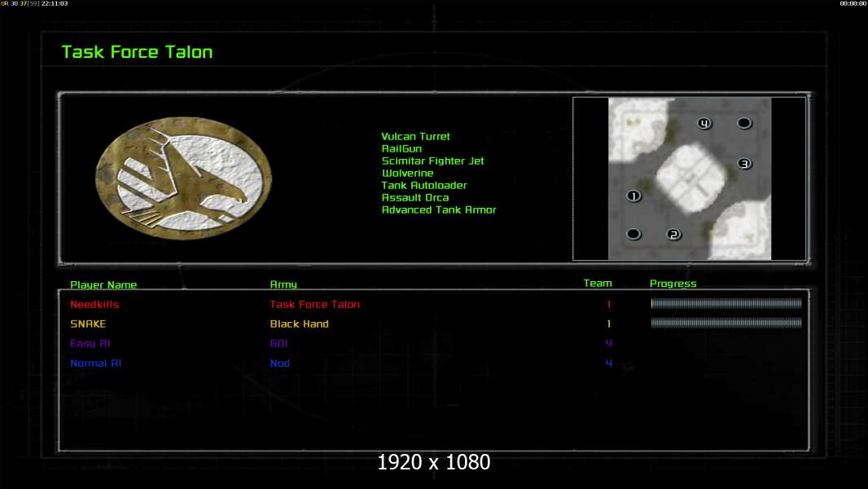Click the Vulcan Turret list entry
This screenshot has height=489, width=868.
point(415,137)
